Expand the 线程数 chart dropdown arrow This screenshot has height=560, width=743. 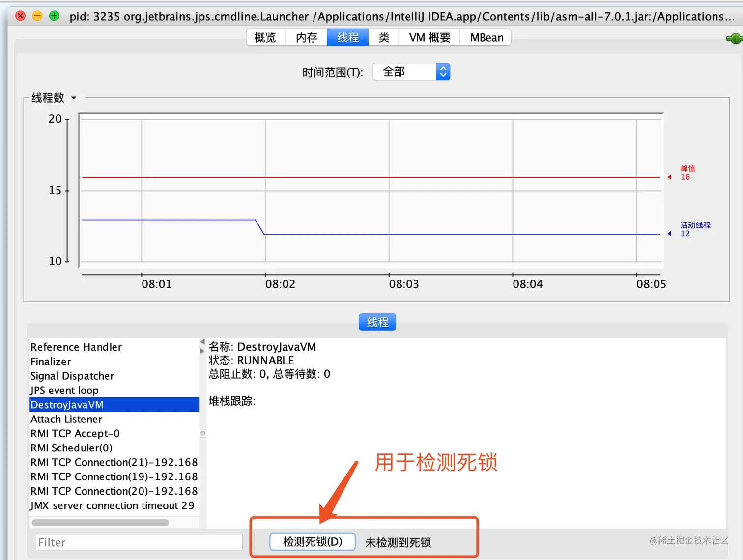tap(74, 98)
